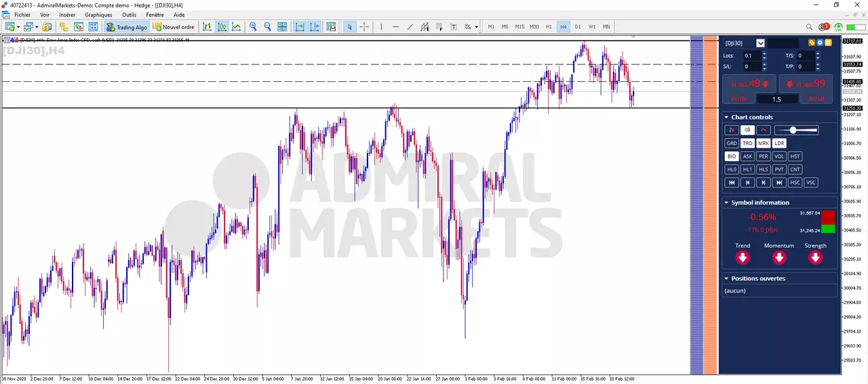
Task: Open the DJI30 symbol dropdown
Action: [x=760, y=43]
